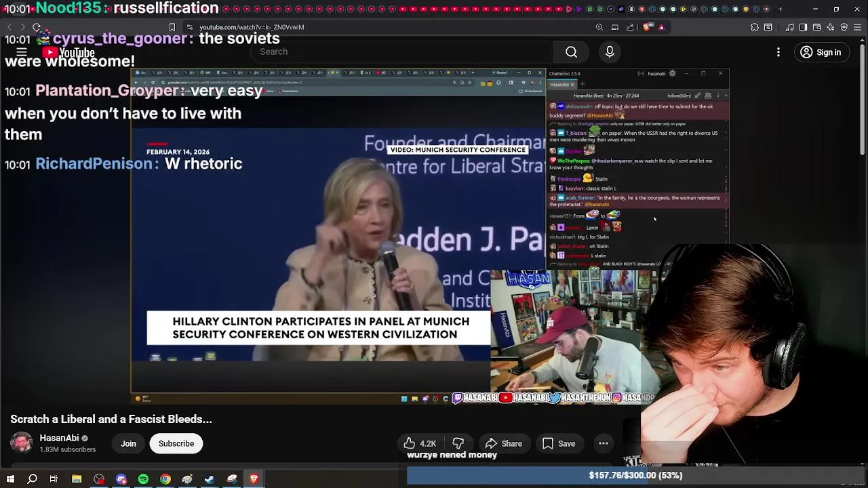The height and width of the screenshot is (488, 868).
Task: Go to the YouTube home logo
Action: click(68, 52)
